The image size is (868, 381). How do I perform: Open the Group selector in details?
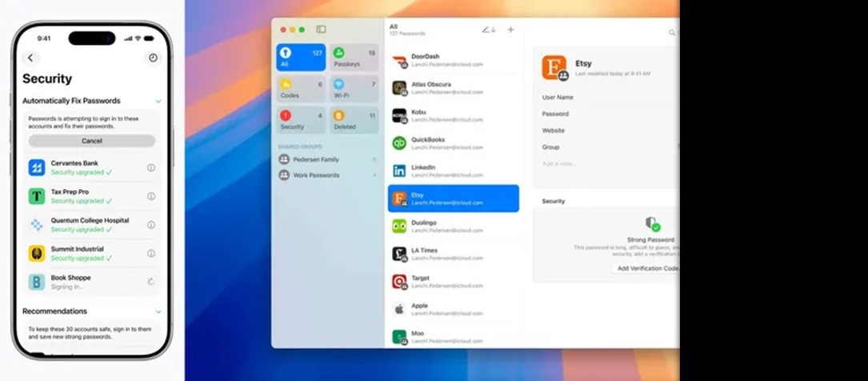pos(610,147)
